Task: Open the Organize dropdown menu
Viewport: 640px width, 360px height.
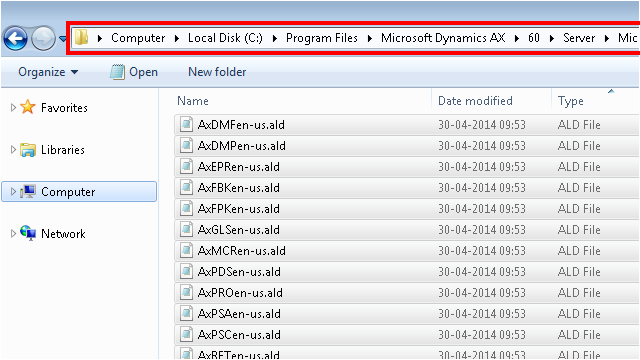Action: coord(48,72)
